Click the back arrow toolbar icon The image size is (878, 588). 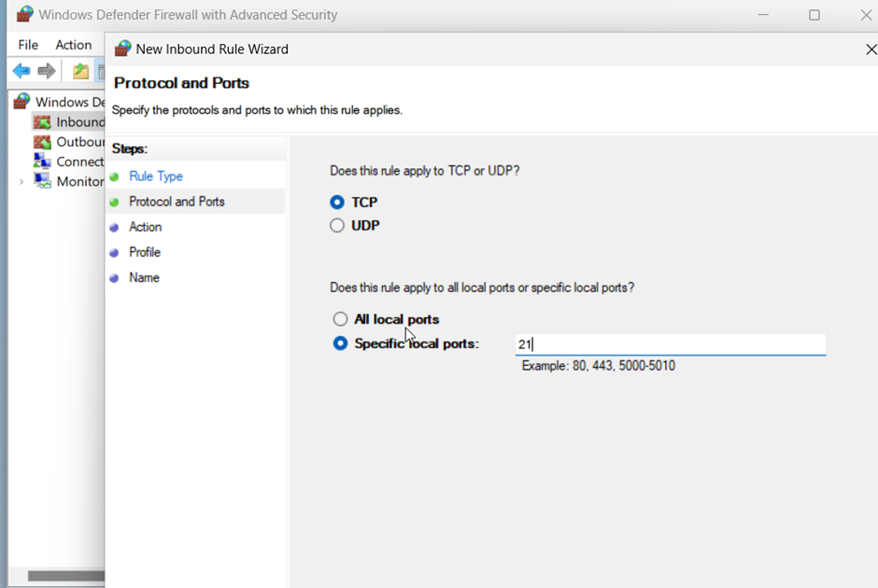click(x=21, y=71)
